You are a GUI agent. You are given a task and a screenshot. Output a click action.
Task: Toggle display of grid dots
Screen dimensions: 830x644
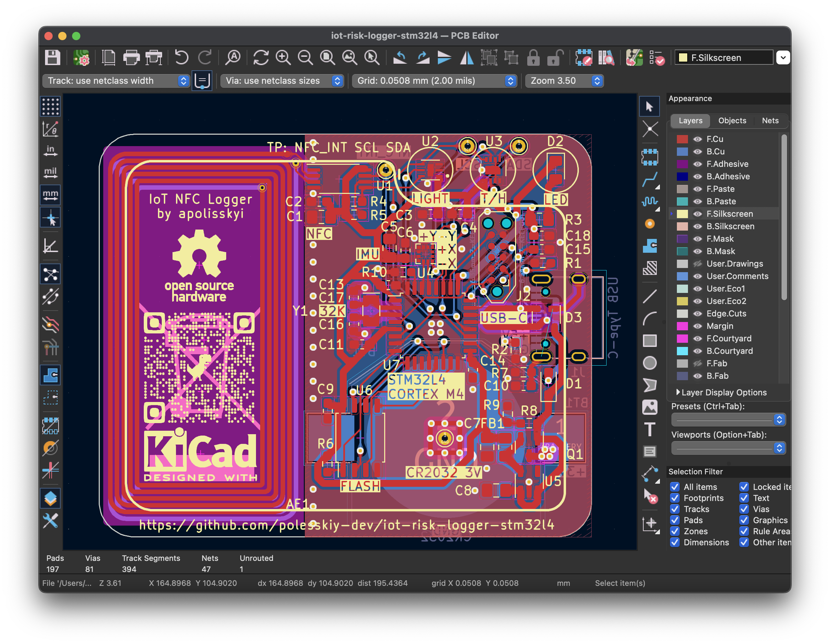point(50,106)
